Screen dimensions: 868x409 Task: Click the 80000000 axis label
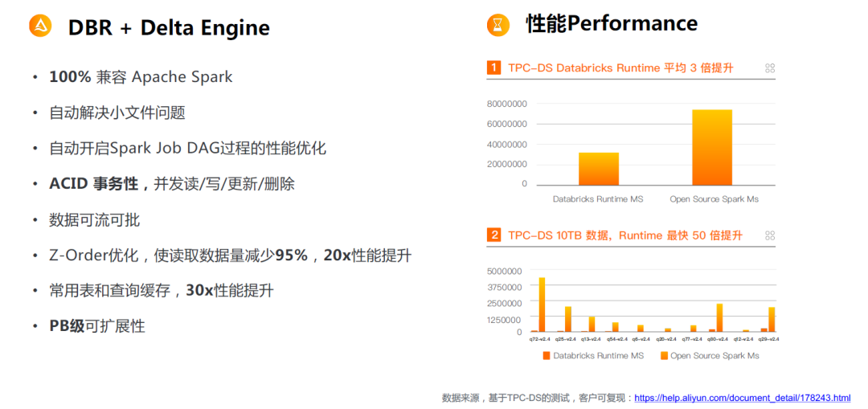tap(506, 104)
